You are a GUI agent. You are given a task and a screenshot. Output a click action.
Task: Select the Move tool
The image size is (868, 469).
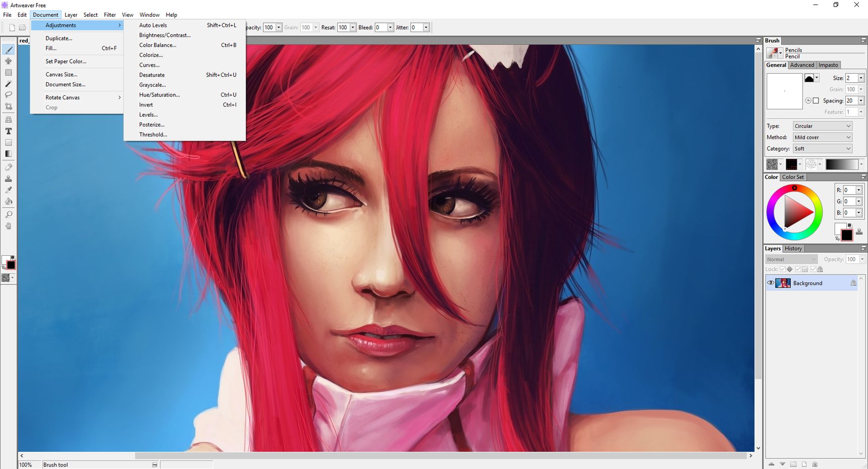pyautogui.click(x=9, y=61)
